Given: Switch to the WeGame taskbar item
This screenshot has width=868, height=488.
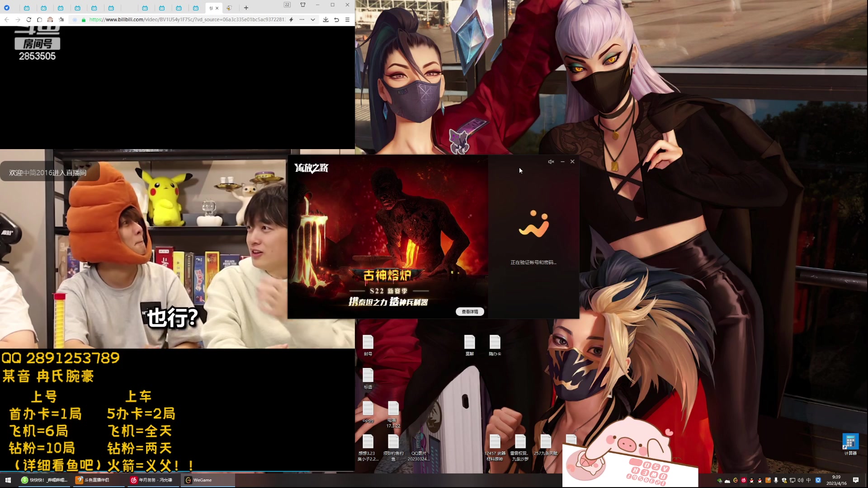Looking at the screenshot, I should [208, 480].
